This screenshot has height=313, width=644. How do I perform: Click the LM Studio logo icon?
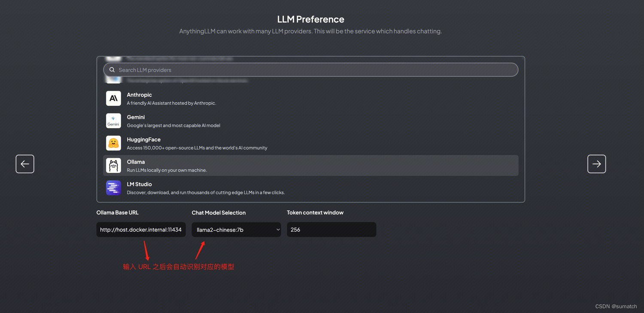coord(113,188)
